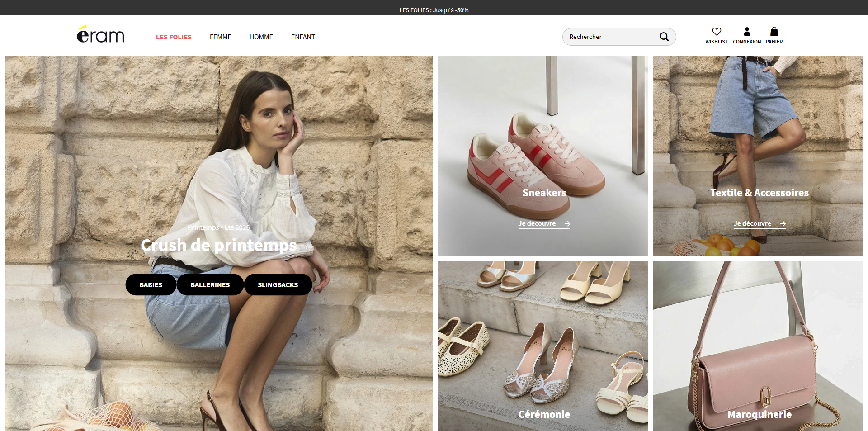Open the HOMME menu
868x431 pixels.
pos(261,37)
